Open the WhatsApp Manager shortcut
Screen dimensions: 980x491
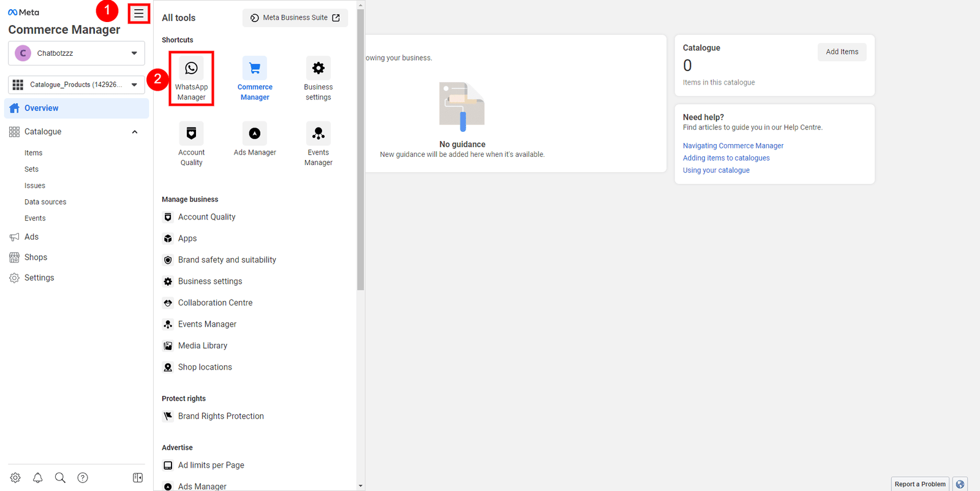coord(191,78)
